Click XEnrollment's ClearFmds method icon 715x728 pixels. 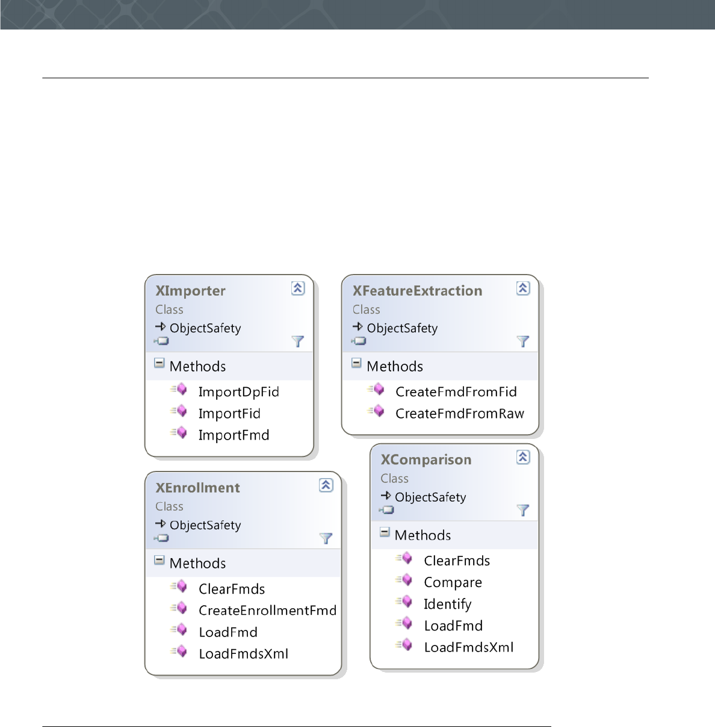pyautogui.click(x=179, y=586)
